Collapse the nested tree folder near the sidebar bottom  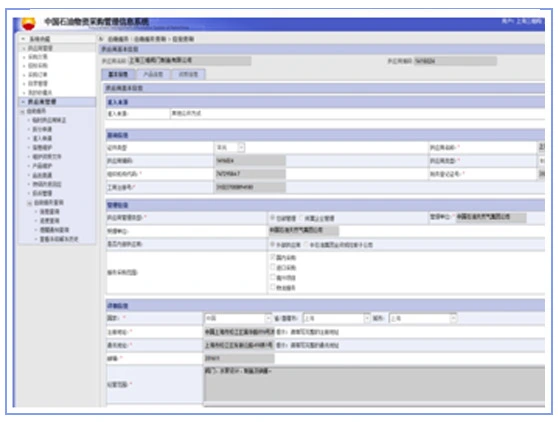point(30,203)
